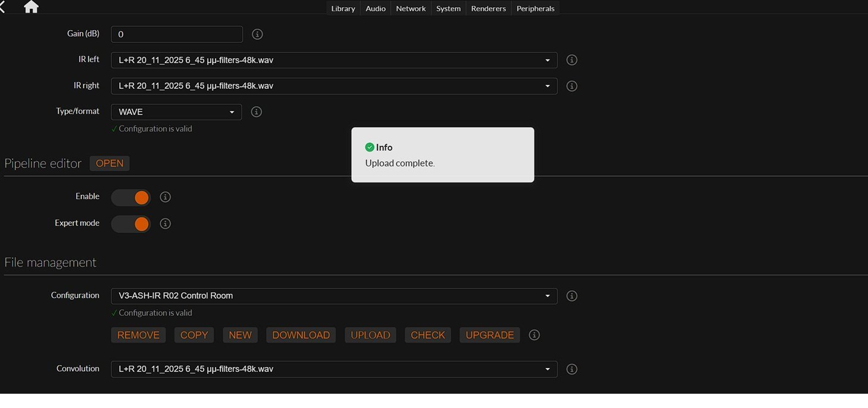868x408 pixels.
Task: Click info icon after the UPGRADE button
Action: (x=534, y=335)
